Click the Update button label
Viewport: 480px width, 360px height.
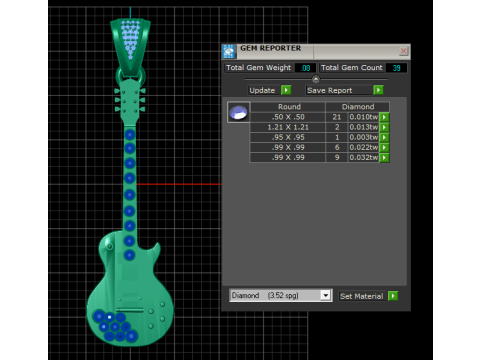[x=262, y=90]
